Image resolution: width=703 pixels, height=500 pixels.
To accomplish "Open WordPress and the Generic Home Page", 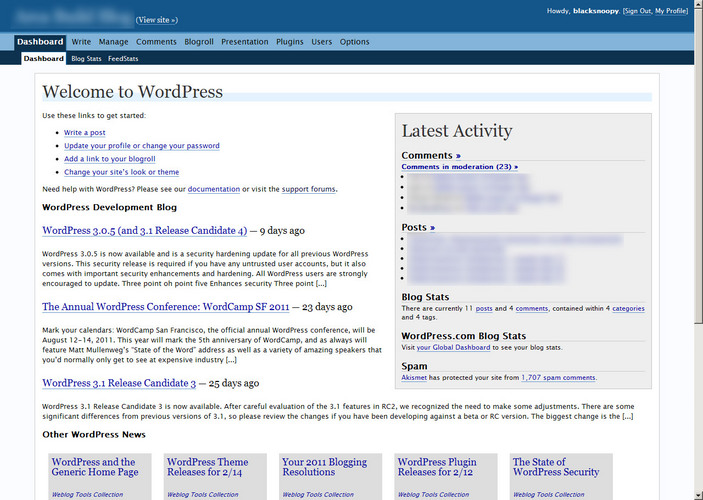I will (x=95, y=467).
